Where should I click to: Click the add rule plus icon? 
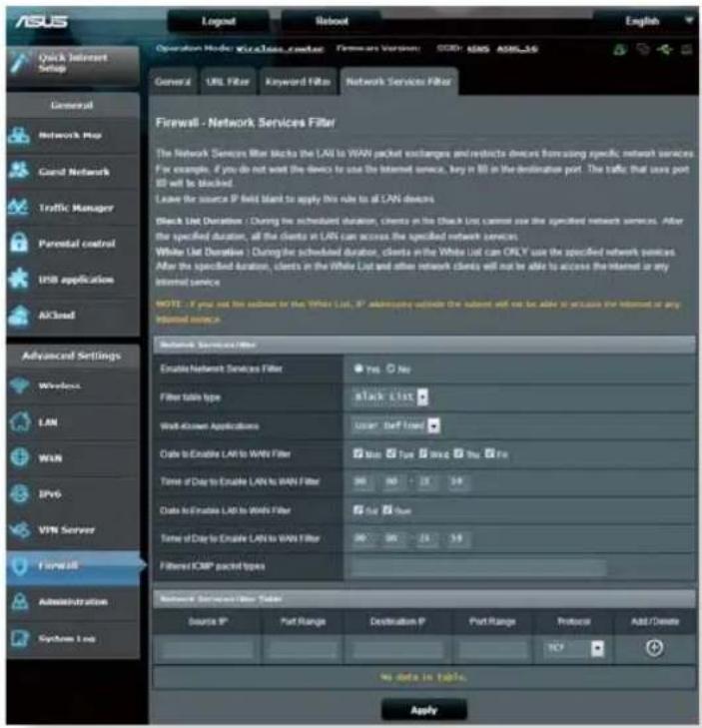click(x=654, y=648)
